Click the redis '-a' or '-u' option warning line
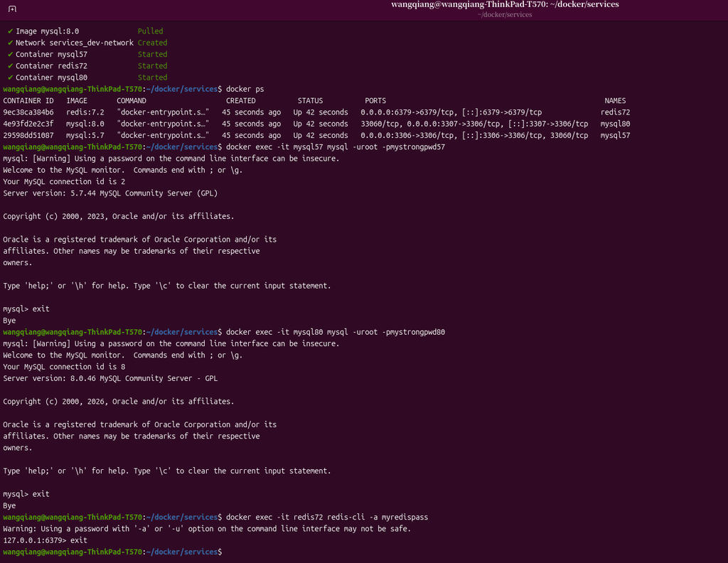The image size is (728, 563). click(207, 529)
